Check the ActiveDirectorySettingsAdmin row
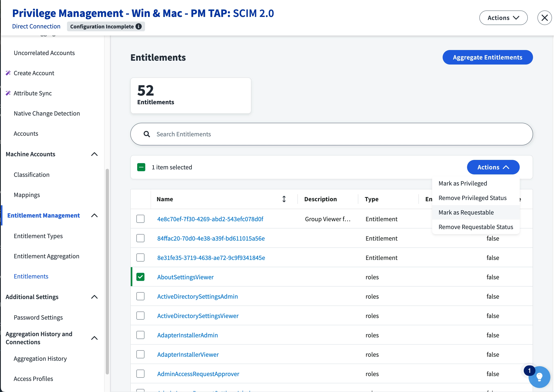The width and height of the screenshot is (554, 392). (x=140, y=296)
